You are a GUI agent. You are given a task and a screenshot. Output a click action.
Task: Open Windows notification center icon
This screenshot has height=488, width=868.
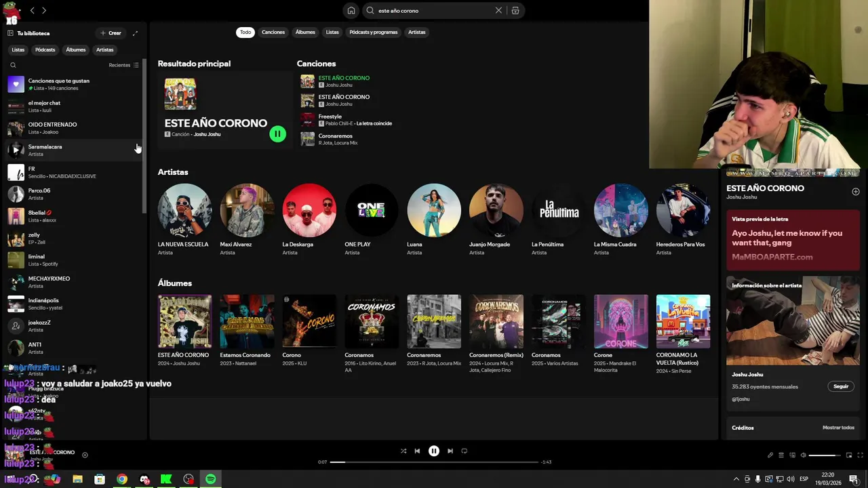click(854, 479)
